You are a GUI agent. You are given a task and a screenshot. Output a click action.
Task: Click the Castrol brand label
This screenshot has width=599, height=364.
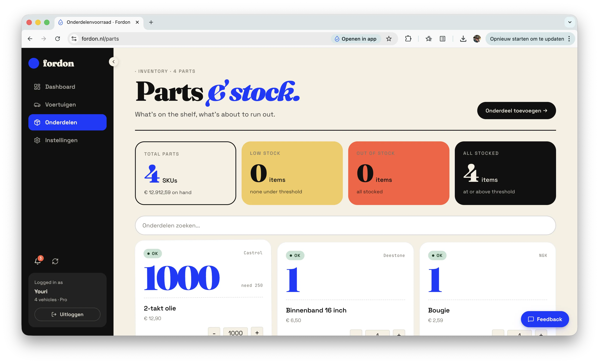pos(253,253)
